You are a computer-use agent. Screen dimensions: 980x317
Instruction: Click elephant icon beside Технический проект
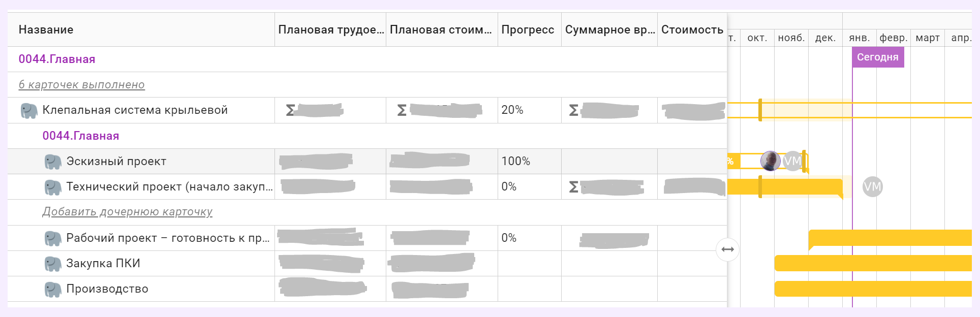[x=53, y=187]
